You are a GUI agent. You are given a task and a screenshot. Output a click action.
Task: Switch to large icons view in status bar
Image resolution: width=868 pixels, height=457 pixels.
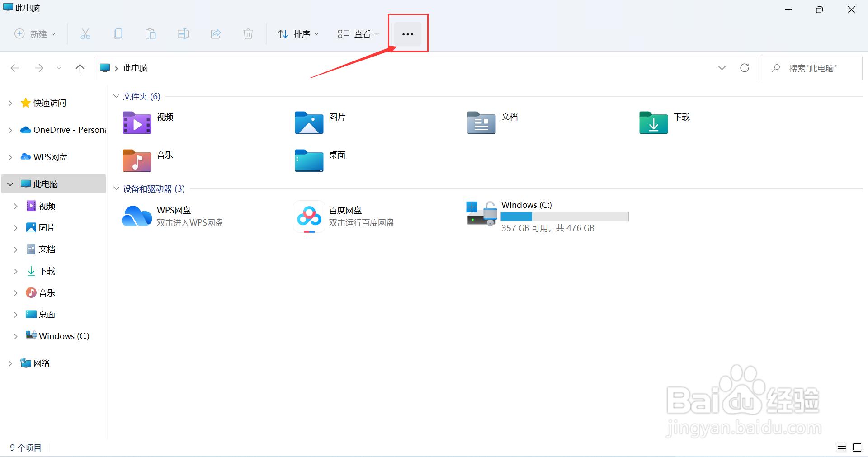pos(857,448)
